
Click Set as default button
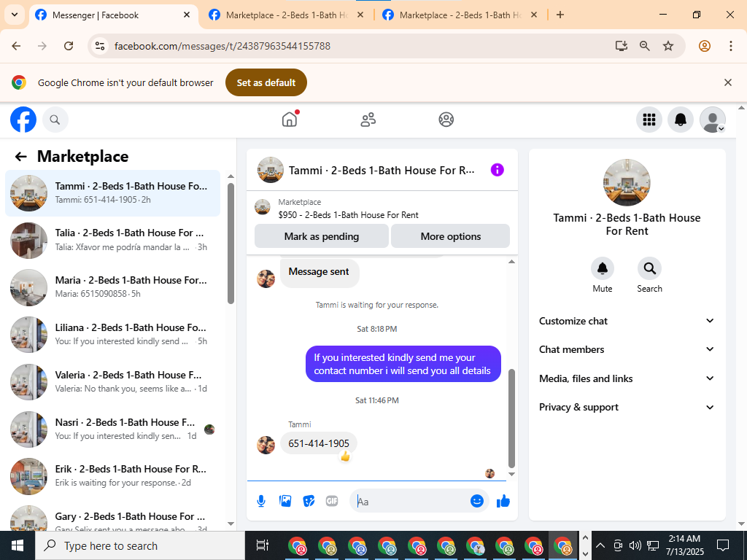266,82
